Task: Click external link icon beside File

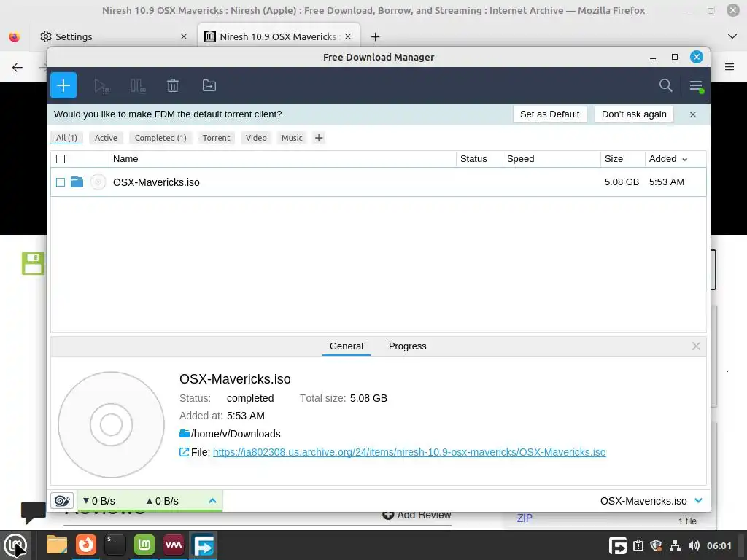Action: pos(184,452)
